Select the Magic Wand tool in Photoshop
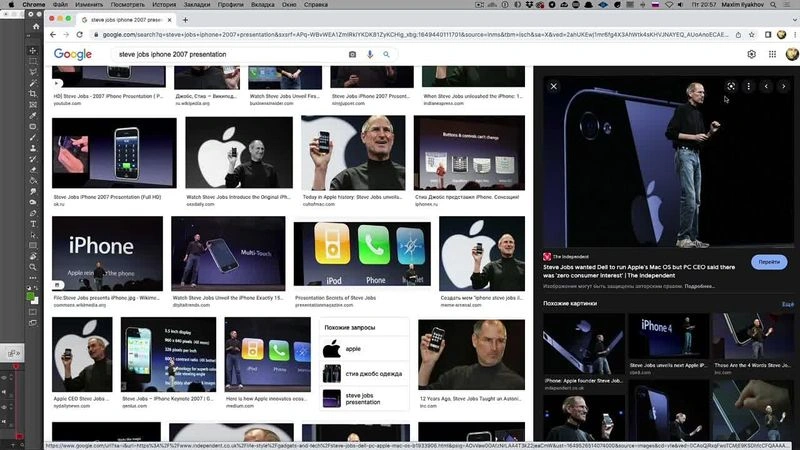The height and width of the screenshot is (450, 800). point(33,83)
